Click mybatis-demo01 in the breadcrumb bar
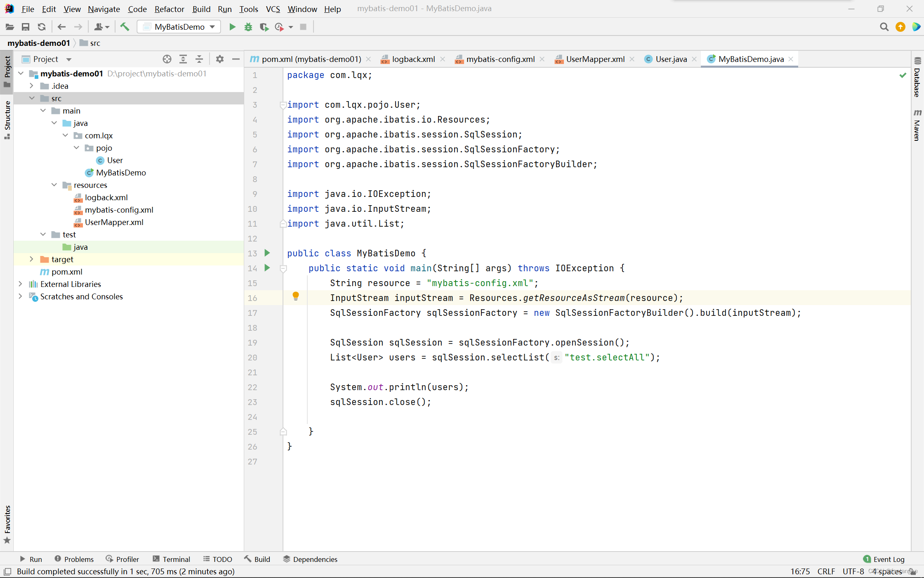 (x=39, y=43)
